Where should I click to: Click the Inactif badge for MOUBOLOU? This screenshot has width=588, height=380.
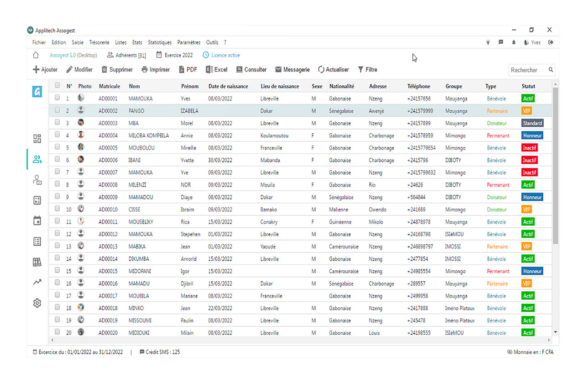click(x=530, y=148)
